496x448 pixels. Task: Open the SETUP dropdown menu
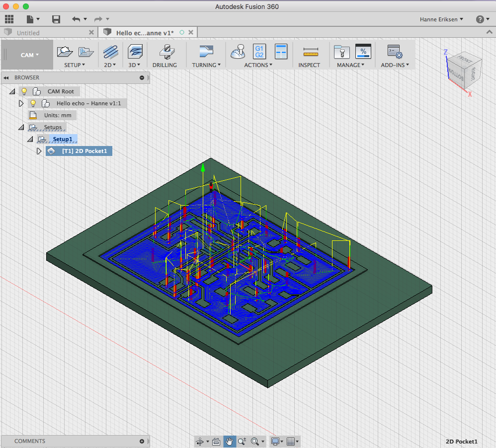click(x=75, y=65)
